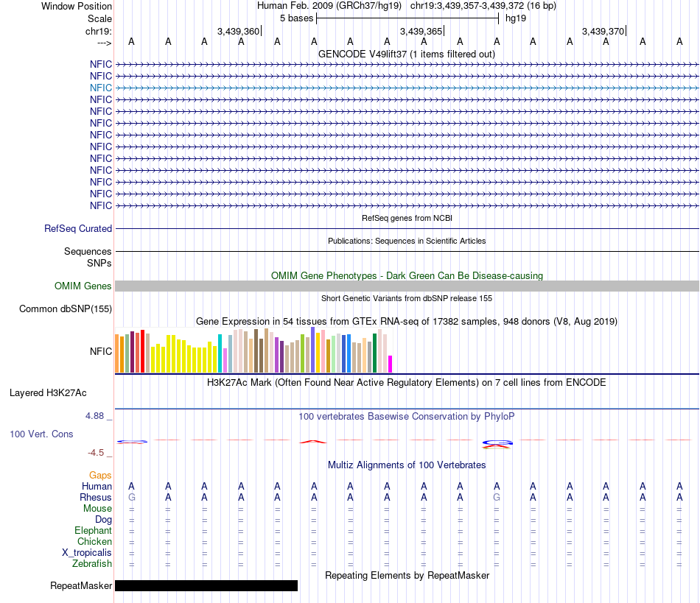Open the Common dbSNP(155) track label
The height and width of the screenshot is (603, 700).
point(65,308)
